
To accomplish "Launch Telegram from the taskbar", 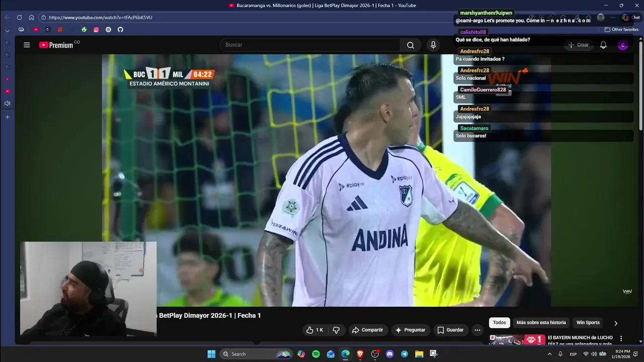I will pos(405,354).
